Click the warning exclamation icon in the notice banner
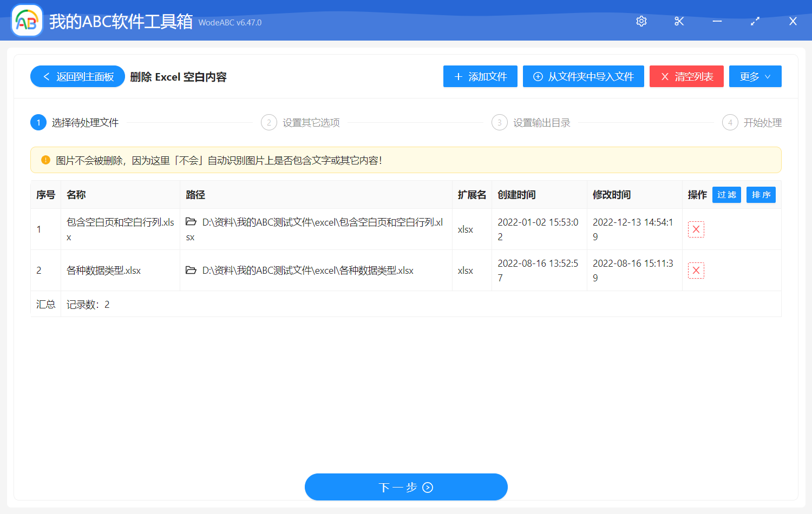This screenshot has width=812, height=514. click(x=45, y=160)
